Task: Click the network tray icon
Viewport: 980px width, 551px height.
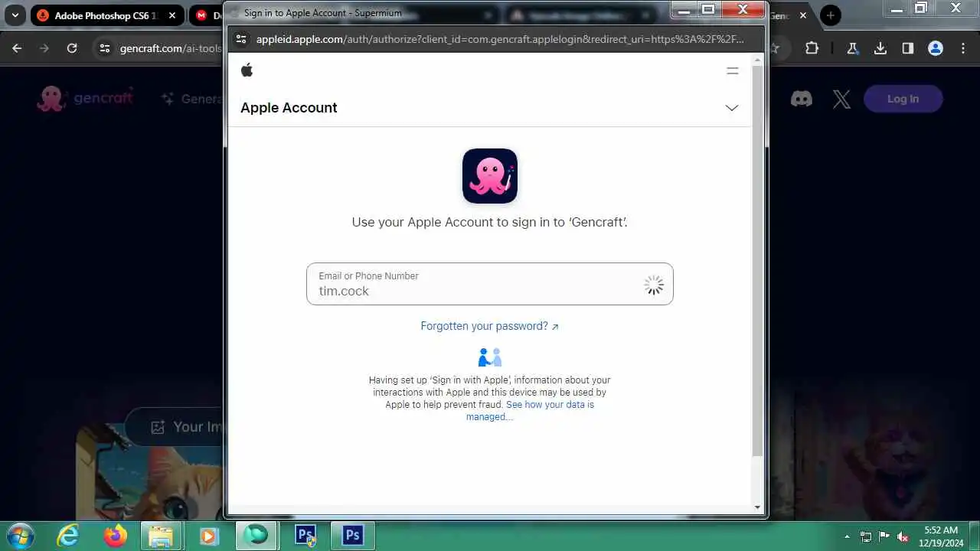Action: pos(866,536)
